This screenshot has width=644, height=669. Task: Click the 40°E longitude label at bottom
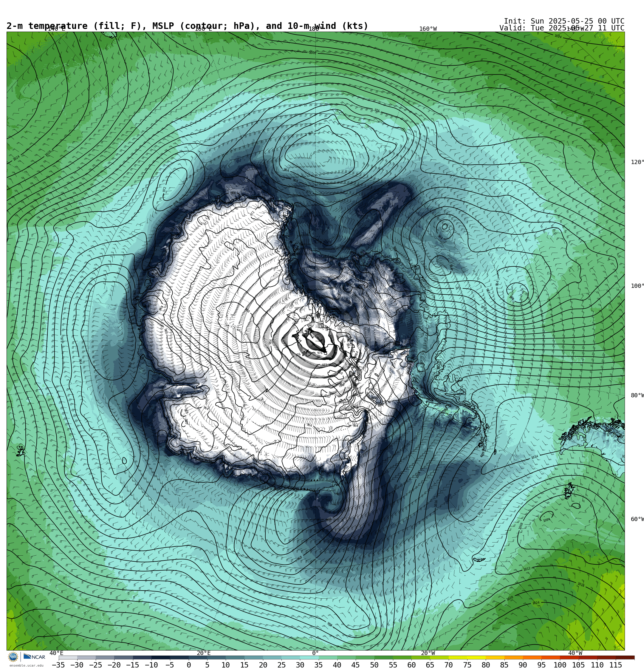click(56, 653)
